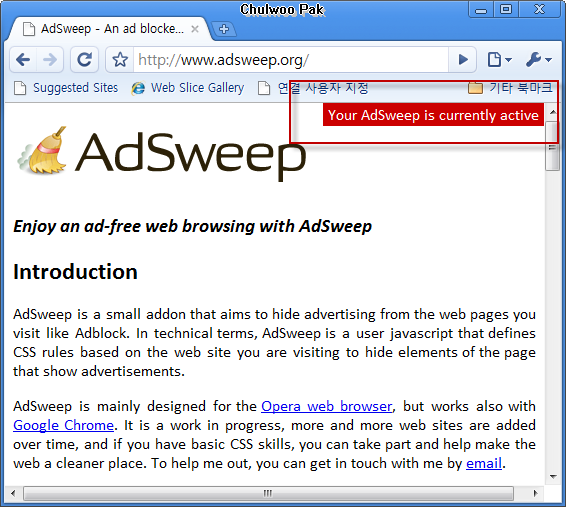Screen dimensions: 566x507
Task: Click the Go play arrow button
Action: click(x=462, y=60)
